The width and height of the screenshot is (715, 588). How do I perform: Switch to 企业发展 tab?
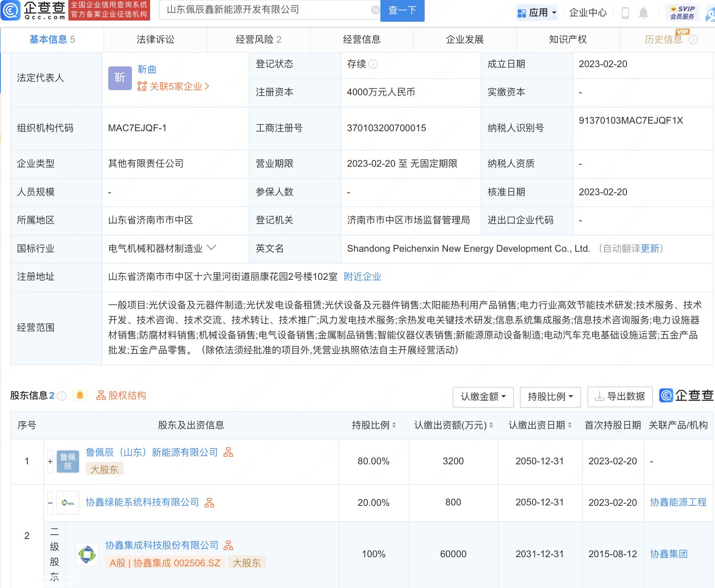click(x=465, y=40)
